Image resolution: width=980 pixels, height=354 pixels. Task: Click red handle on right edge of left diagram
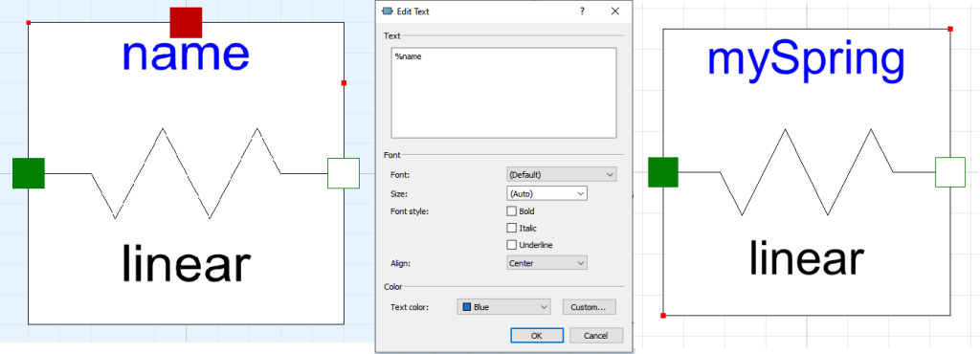[344, 82]
